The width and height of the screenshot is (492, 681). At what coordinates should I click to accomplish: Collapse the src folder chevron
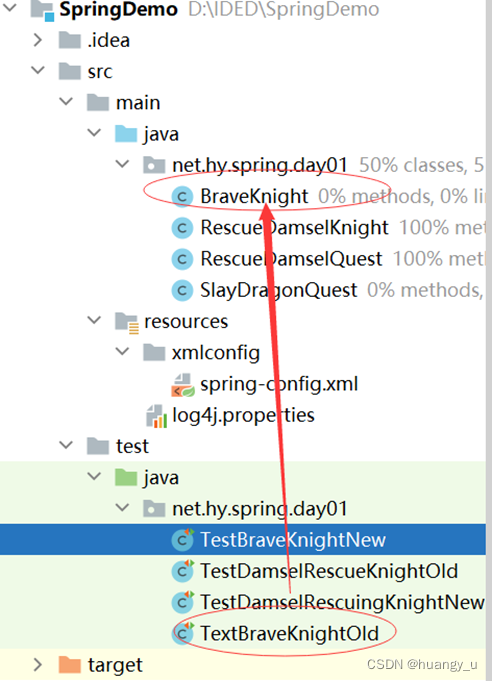point(38,70)
